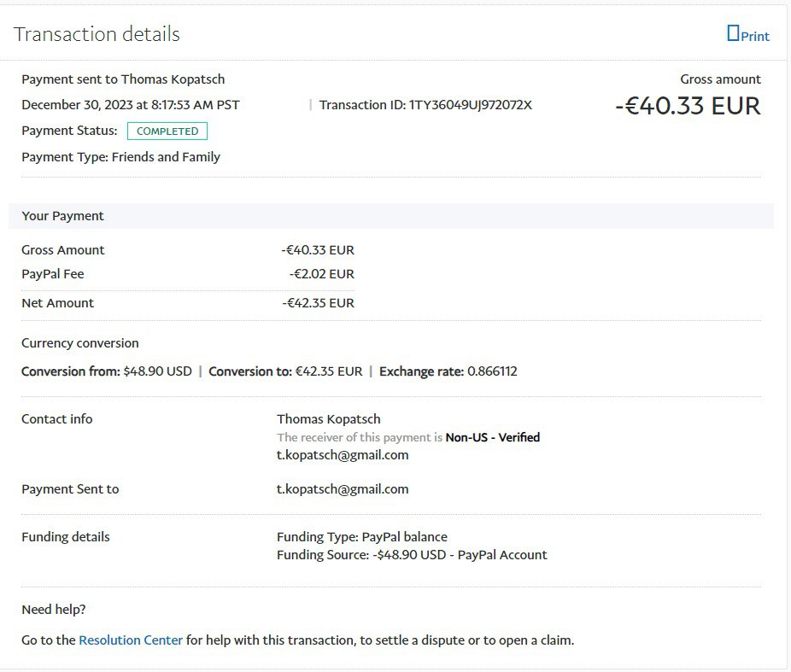Click the Print link text

click(x=755, y=36)
